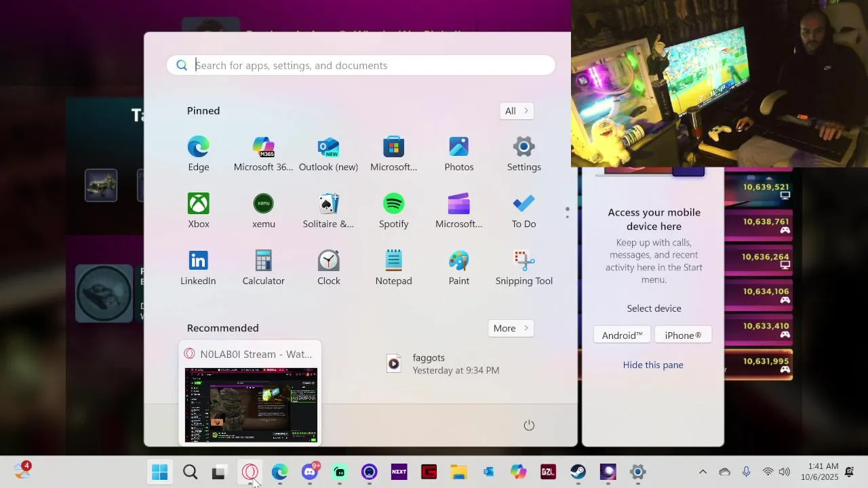Open volume control in system tray
Image resolution: width=868 pixels, height=488 pixels.
point(785,472)
